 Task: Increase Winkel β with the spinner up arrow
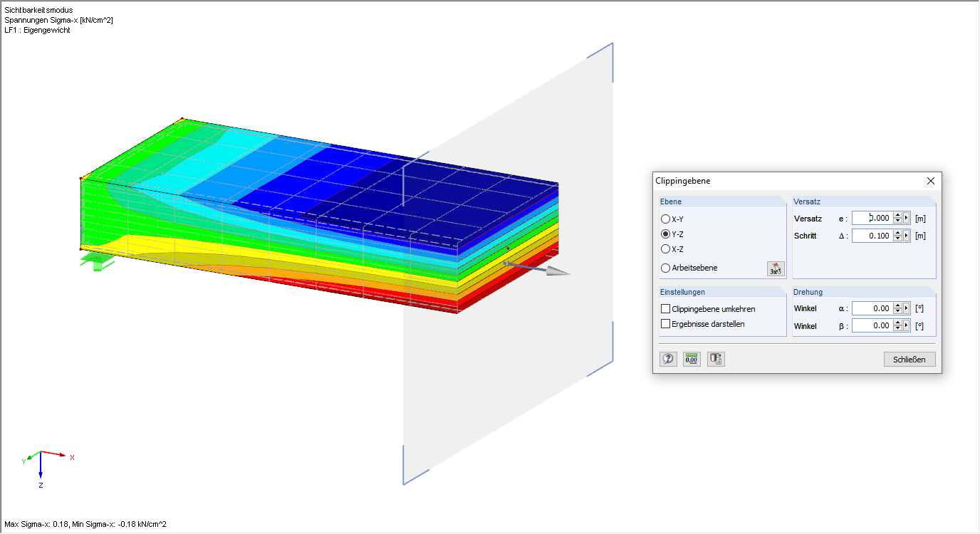(897, 323)
